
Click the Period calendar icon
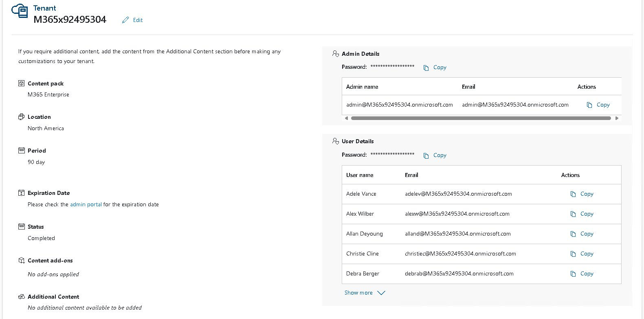coord(22,151)
